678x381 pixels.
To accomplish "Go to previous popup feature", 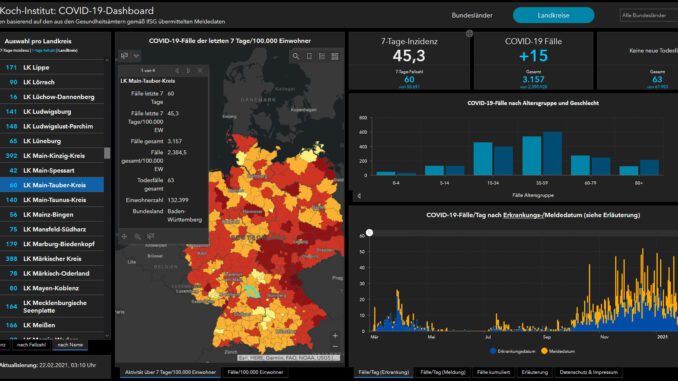I will [177, 70].
